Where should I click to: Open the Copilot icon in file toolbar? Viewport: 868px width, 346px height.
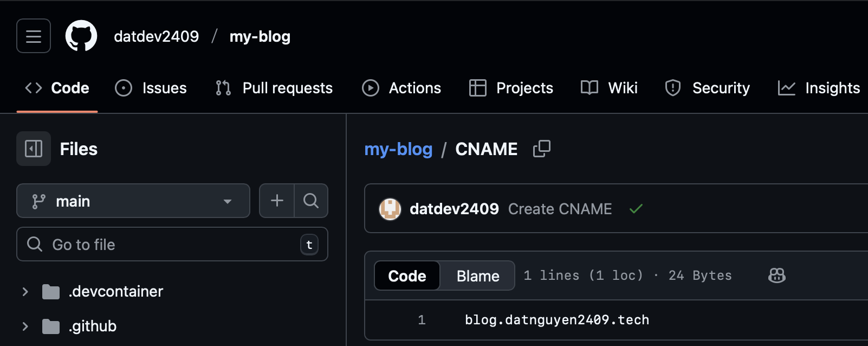[x=776, y=275]
